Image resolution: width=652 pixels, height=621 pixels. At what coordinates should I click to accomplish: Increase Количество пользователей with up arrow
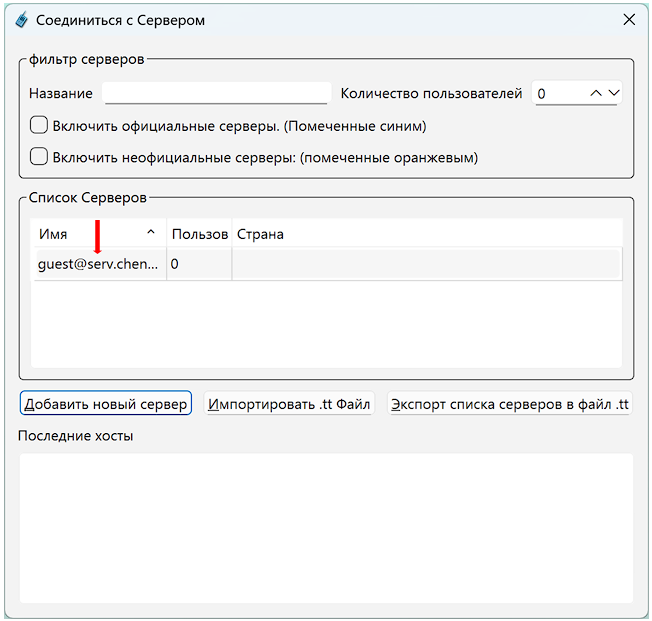tap(596, 93)
